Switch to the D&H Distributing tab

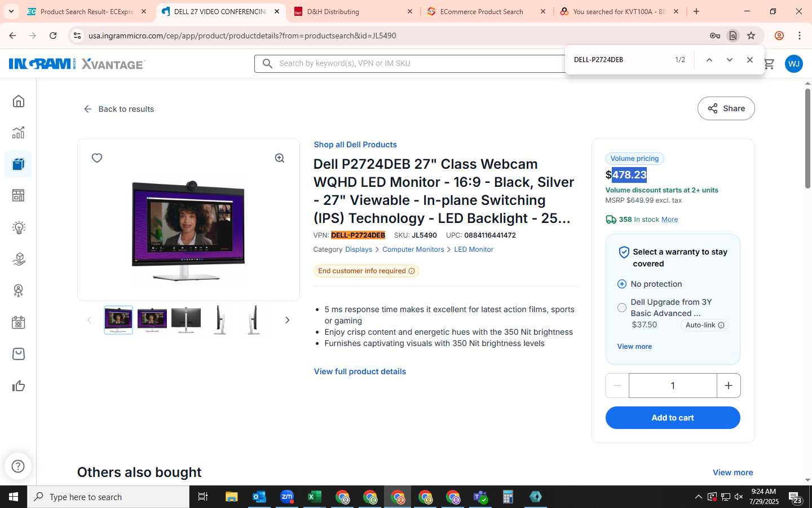[x=354, y=11]
